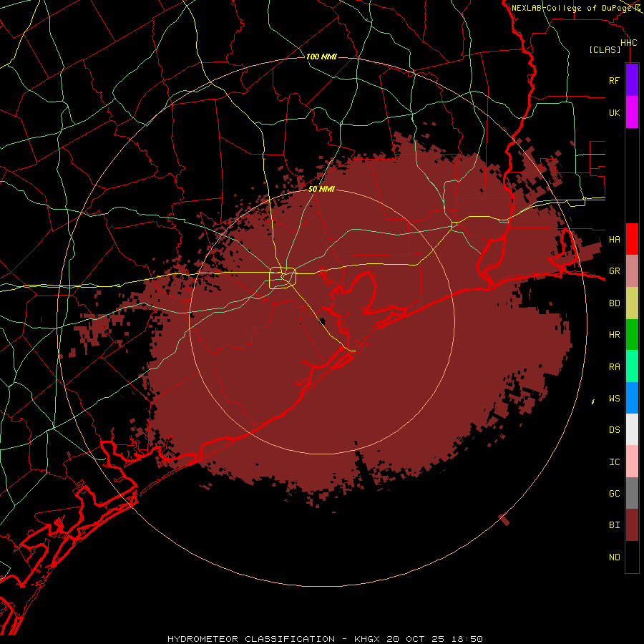Image resolution: width=644 pixels, height=644 pixels.
Task: Select the BD yellow-olive legend swatch
Action: (632, 303)
